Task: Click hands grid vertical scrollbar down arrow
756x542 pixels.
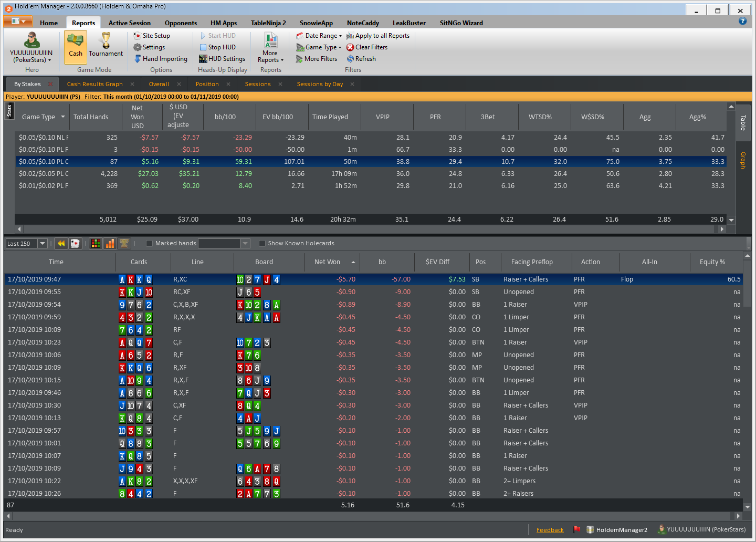Action: click(x=748, y=507)
